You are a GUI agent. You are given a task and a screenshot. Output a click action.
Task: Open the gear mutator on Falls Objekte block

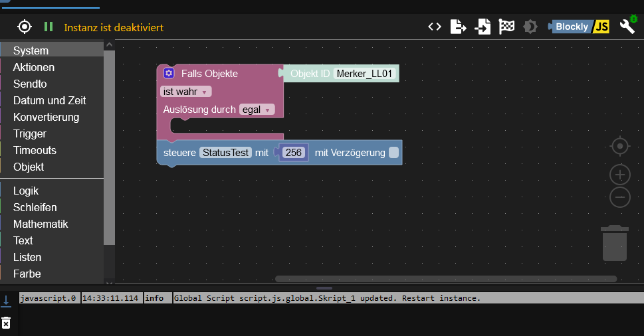pos(169,74)
